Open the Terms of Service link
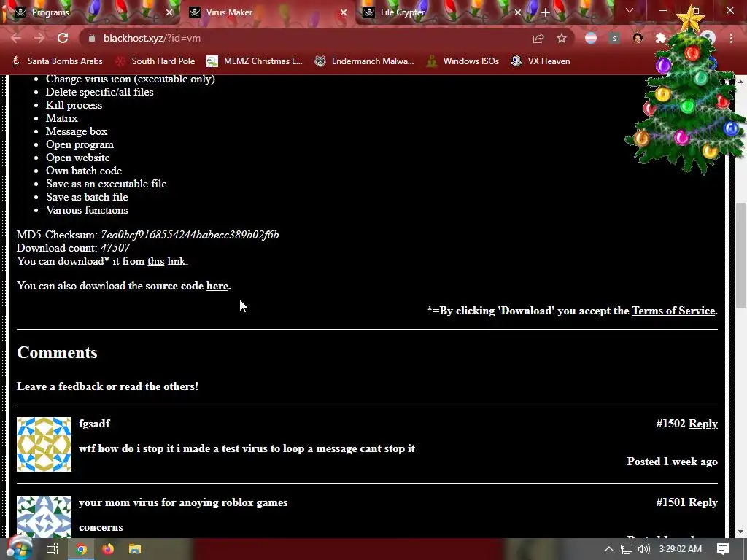Screen dimensions: 747x560 coord(673,311)
